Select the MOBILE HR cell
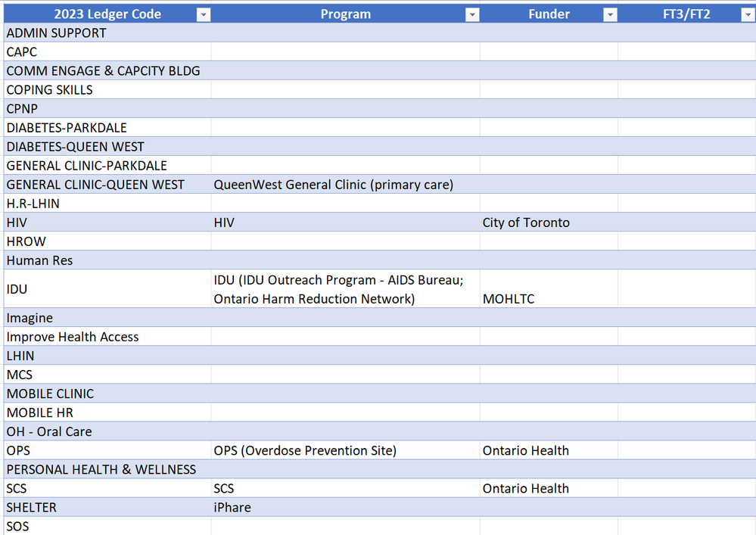This screenshot has width=756, height=535. [107, 412]
